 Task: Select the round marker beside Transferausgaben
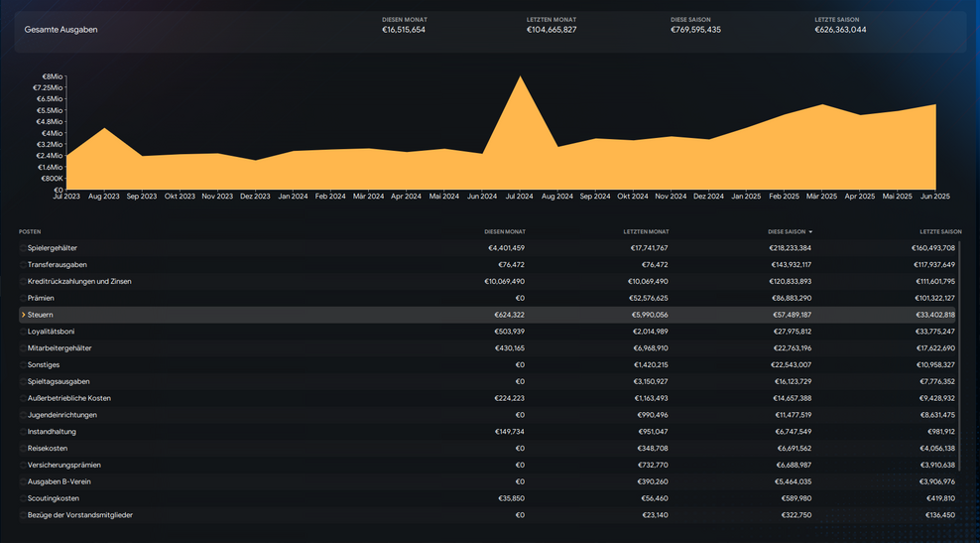point(23,265)
